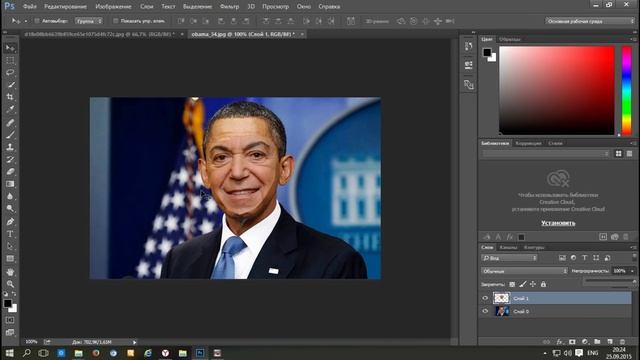Click the vertical hue spectrum slider
The height and width of the screenshot is (360, 640).
point(627,91)
